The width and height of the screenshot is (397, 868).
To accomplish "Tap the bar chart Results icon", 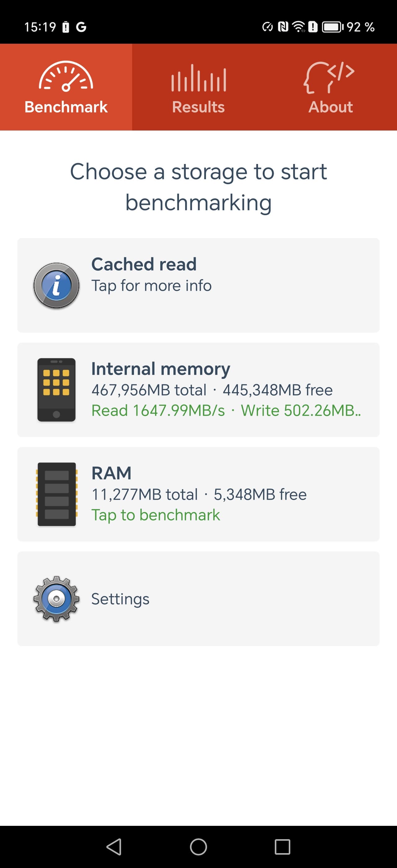I will coord(198,78).
